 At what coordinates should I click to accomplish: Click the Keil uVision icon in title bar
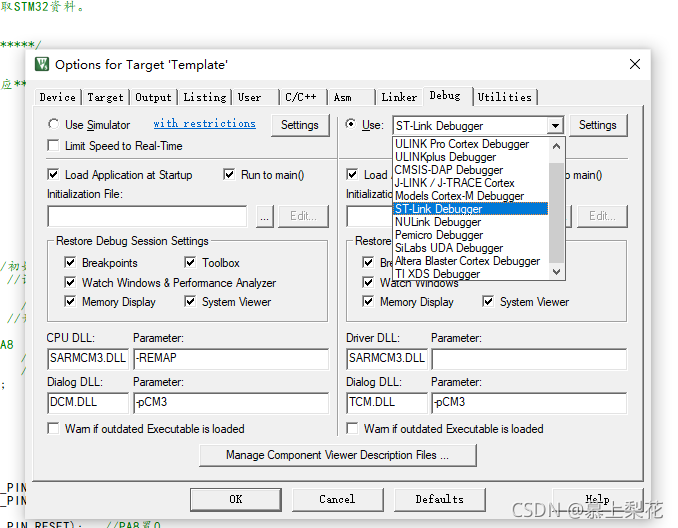pyautogui.click(x=42, y=64)
